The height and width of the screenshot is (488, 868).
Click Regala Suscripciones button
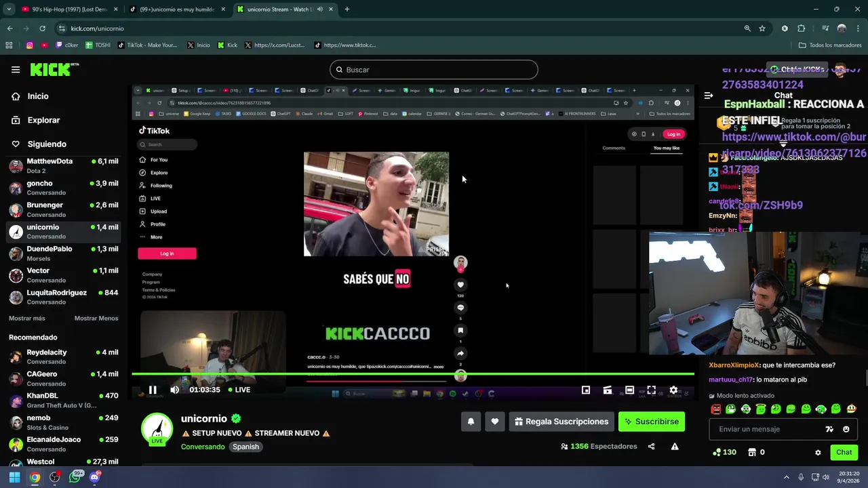(x=561, y=422)
